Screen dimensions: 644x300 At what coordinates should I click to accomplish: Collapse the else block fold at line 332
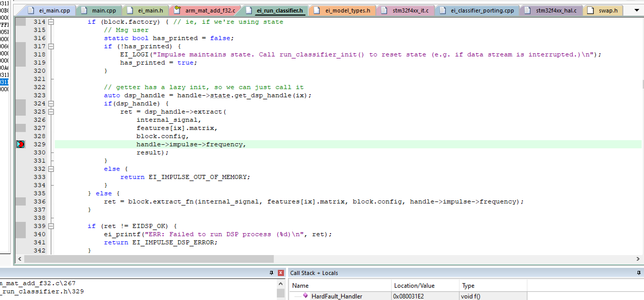(51, 169)
